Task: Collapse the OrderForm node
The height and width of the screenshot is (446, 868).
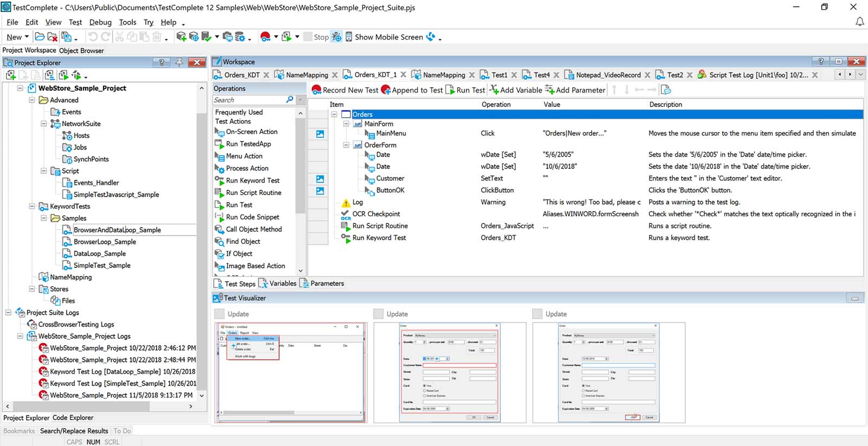Action: 346,145
